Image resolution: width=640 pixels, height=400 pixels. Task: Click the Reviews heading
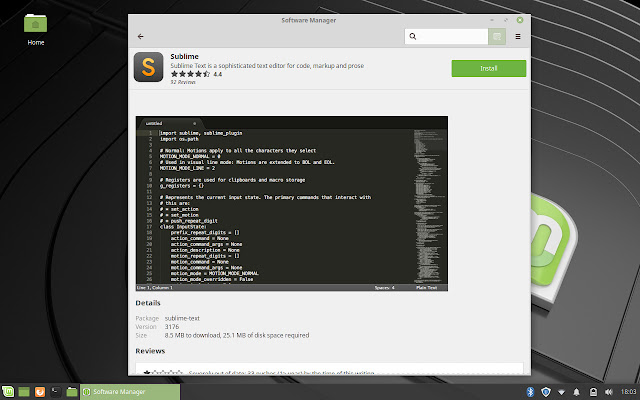point(150,351)
